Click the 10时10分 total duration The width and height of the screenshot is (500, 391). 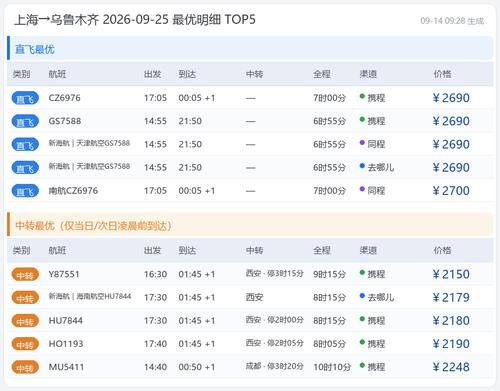(332, 367)
